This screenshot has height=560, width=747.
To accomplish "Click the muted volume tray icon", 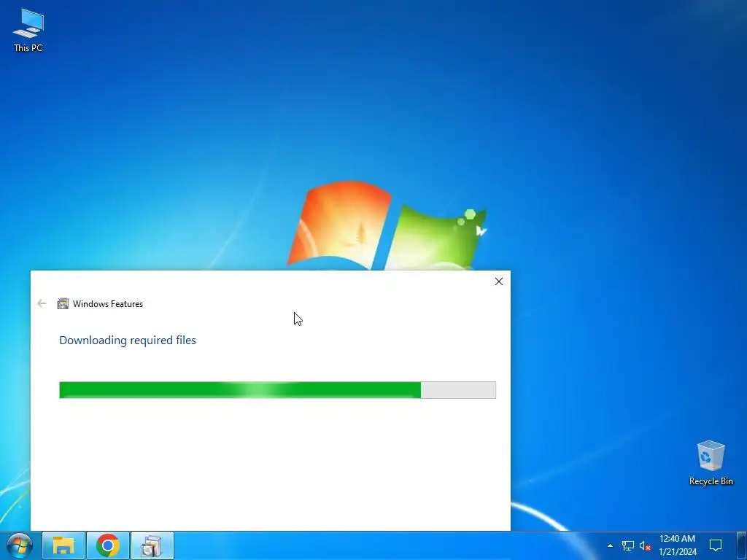I will point(645,545).
